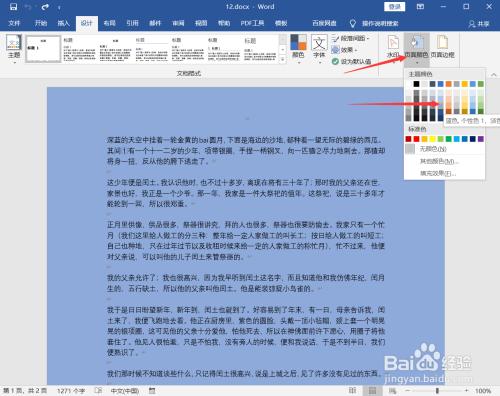
Task: Zoom out with the minus button
Action: tap(407, 390)
